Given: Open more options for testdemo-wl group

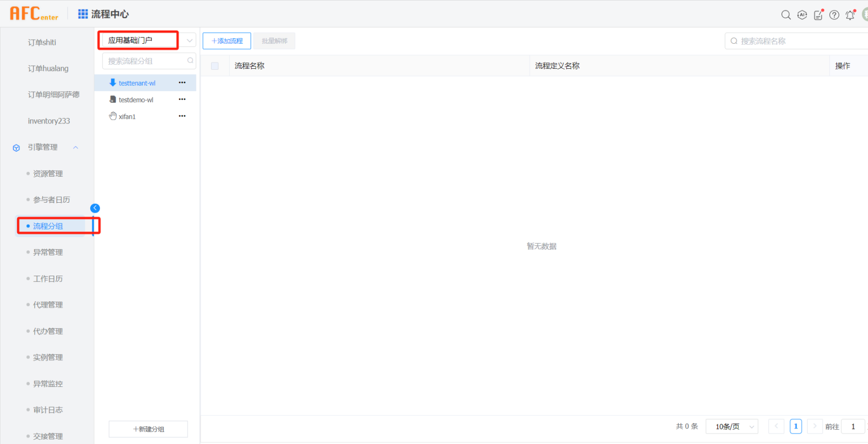Looking at the screenshot, I should (182, 100).
